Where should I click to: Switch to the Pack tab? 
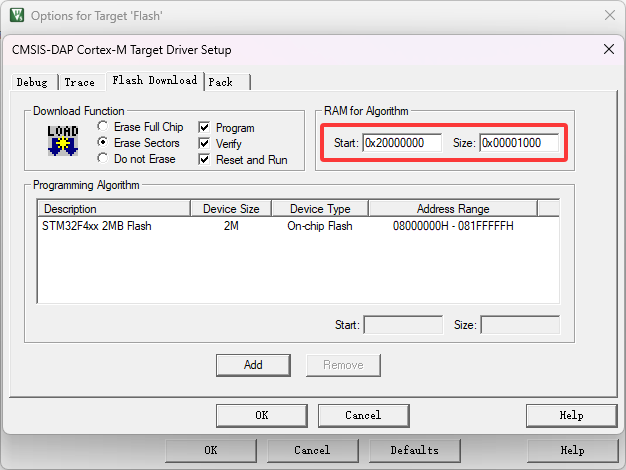point(227,82)
